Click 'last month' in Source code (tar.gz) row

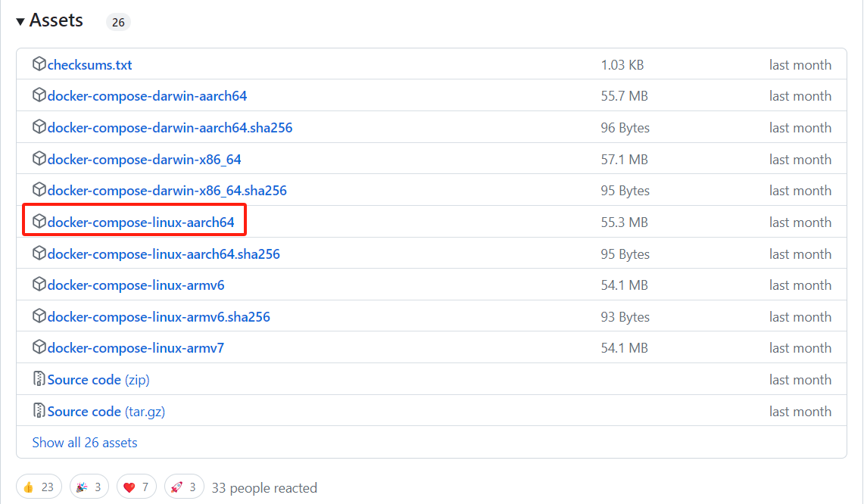800,412
